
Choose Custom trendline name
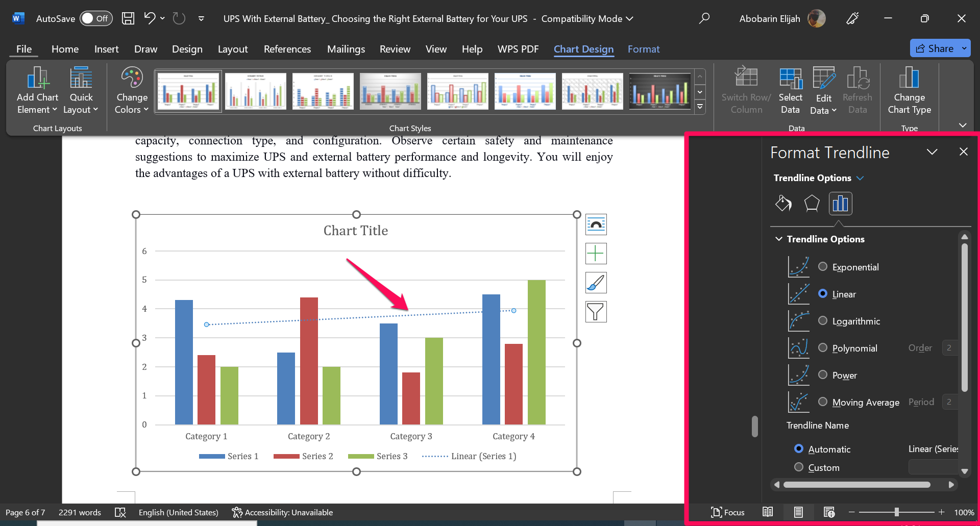(x=799, y=467)
